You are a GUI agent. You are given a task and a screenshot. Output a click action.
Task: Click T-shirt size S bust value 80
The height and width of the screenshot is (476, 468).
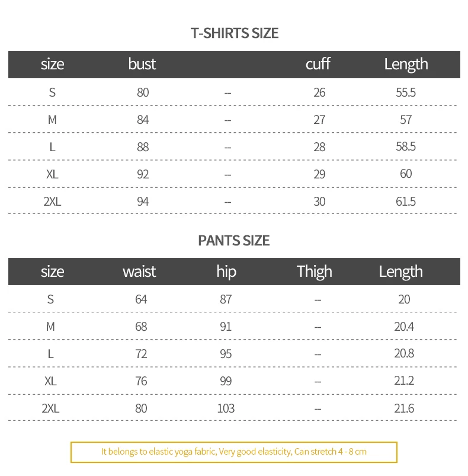(x=143, y=92)
